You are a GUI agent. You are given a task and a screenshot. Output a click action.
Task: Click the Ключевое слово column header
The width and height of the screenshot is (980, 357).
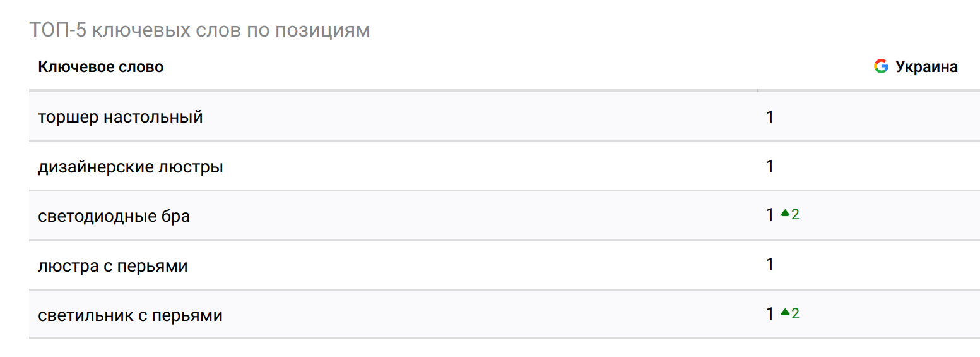tap(101, 67)
